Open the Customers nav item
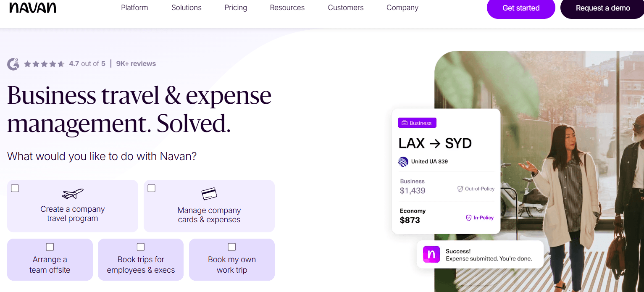The image size is (644, 292). pos(346,8)
